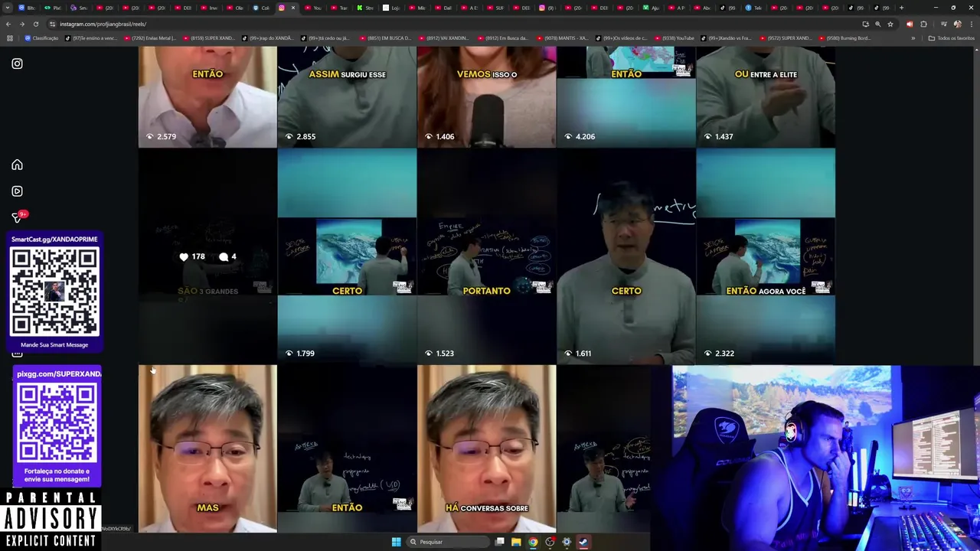
Task: Close the active Instagram tab
Action: click(292, 8)
